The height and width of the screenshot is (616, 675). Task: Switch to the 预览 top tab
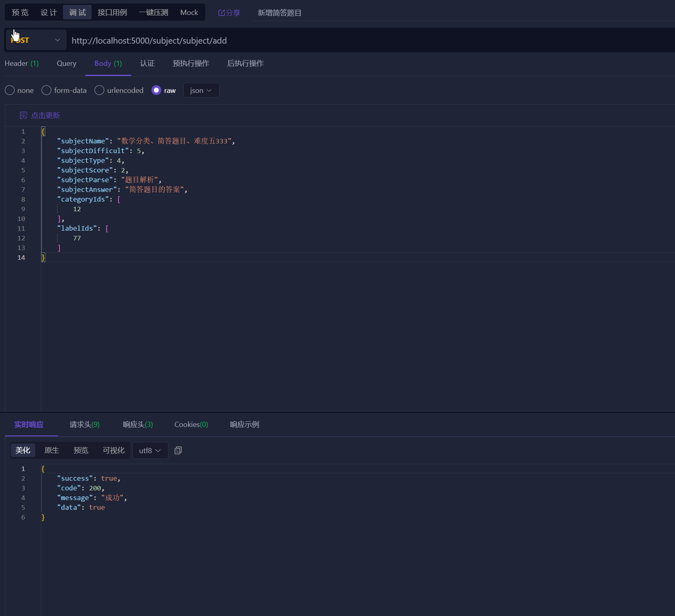point(20,13)
